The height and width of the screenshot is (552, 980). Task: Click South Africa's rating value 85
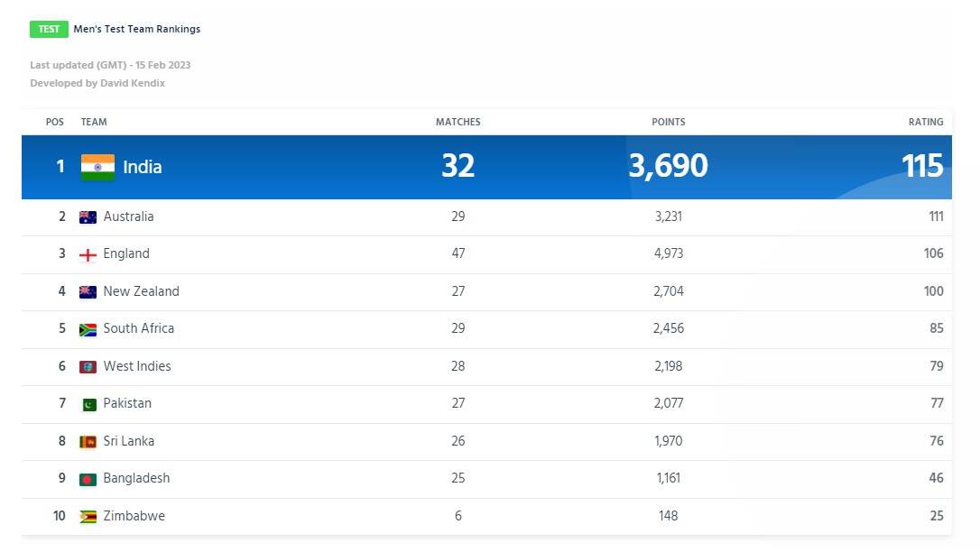[937, 328]
